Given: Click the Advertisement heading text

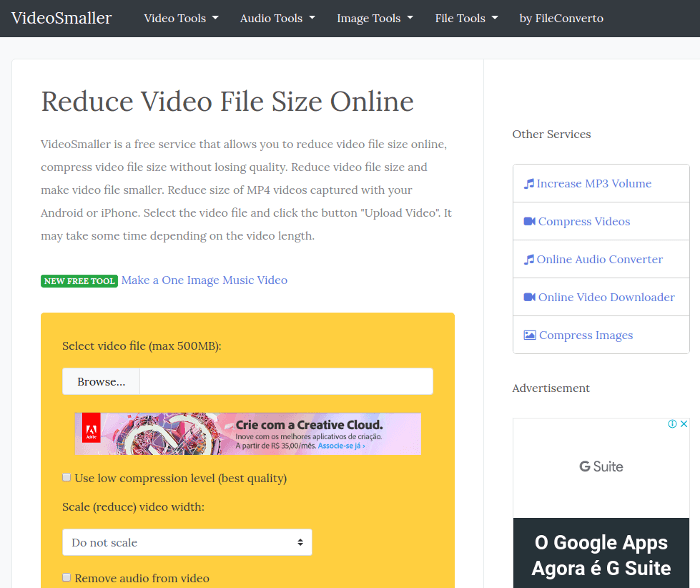Looking at the screenshot, I should click(551, 388).
